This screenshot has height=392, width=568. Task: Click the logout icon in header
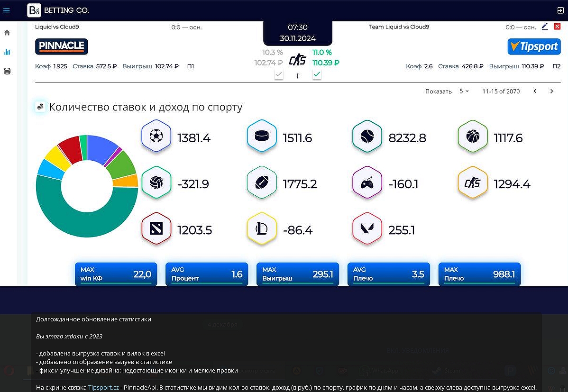[x=560, y=10]
